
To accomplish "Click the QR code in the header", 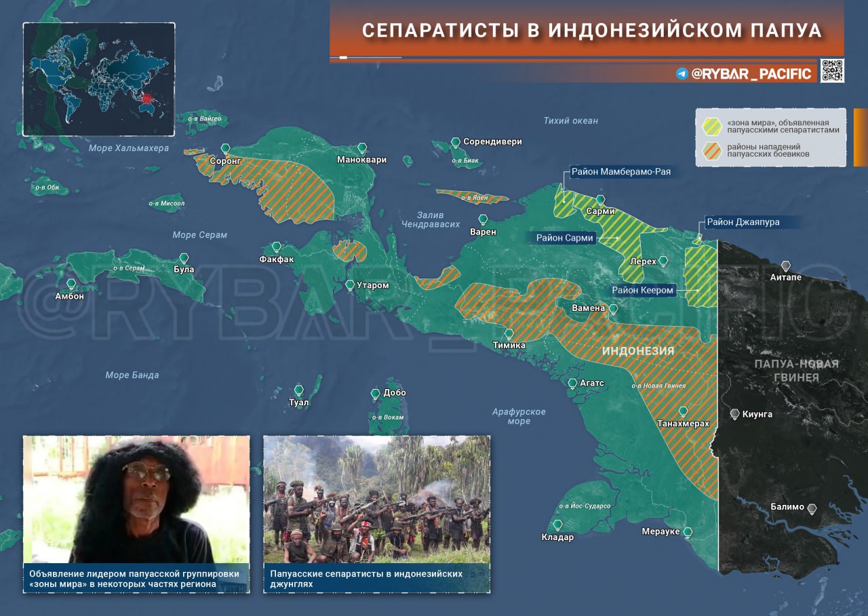I will click(x=832, y=70).
